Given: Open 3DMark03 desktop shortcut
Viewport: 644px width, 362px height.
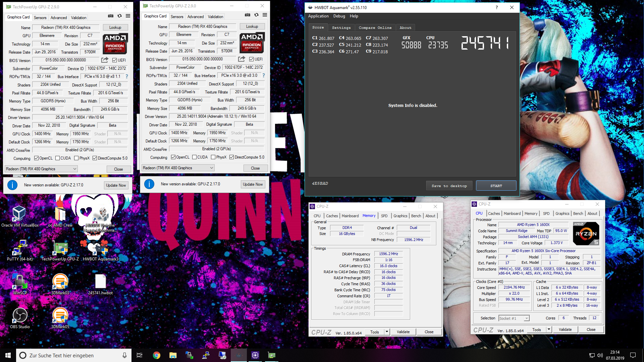Looking at the screenshot, I should point(60,284).
